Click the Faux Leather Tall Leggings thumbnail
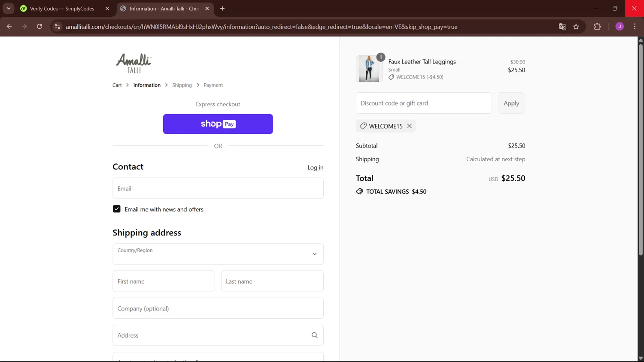This screenshot has width=644, height=362. (x=369, y=69)
